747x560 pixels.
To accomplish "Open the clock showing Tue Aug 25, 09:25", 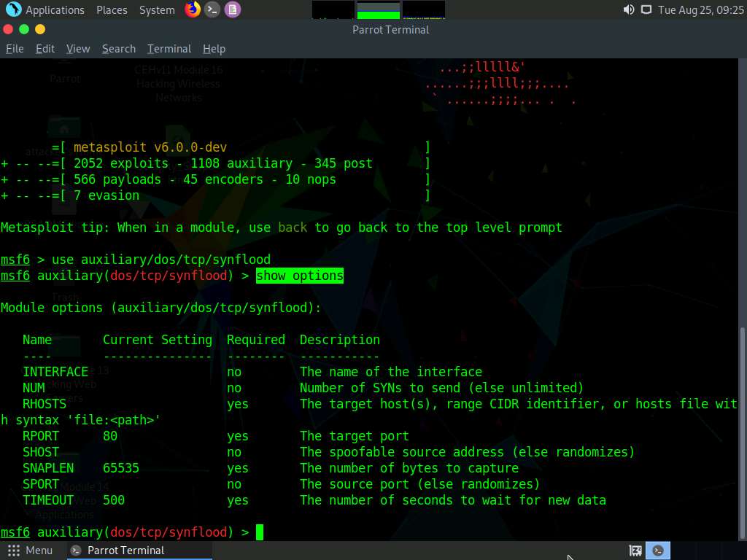I will [700, 10].
